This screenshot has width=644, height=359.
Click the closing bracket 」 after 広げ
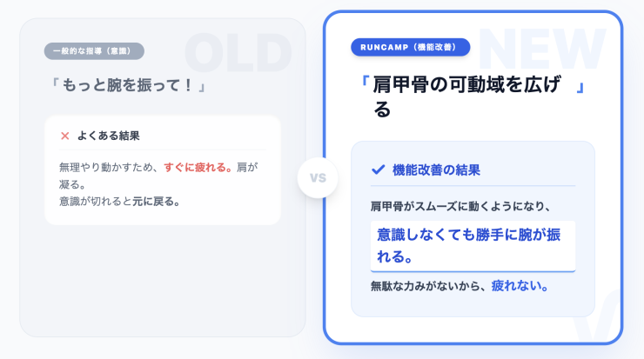580,87
